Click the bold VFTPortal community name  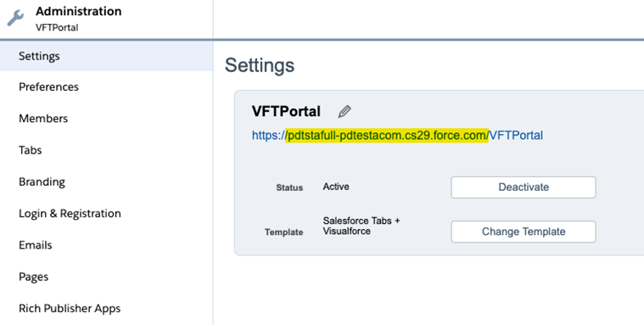coord(286,111)
